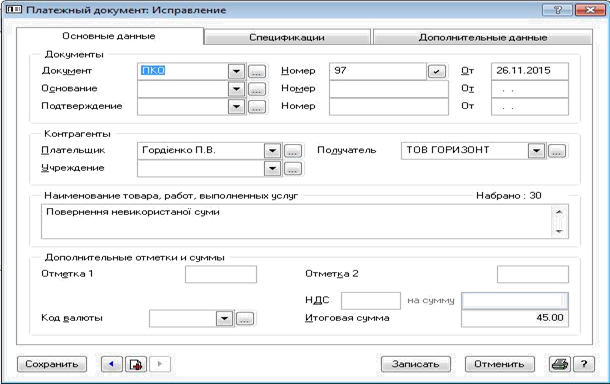Open browse button next to Плательщик field
This screenshot has width=610, height=384.
[x=293, y=151]
